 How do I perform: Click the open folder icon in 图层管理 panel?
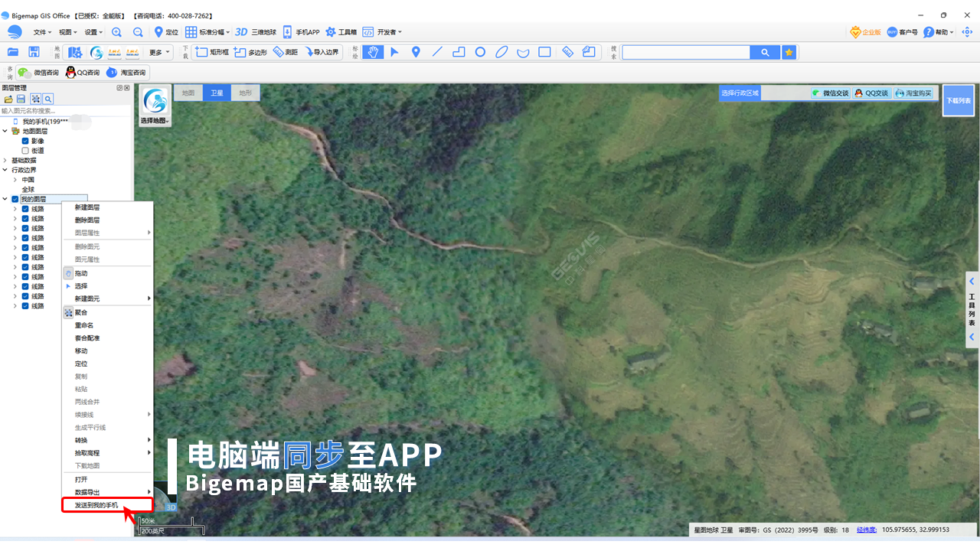(x=8, y=99)
